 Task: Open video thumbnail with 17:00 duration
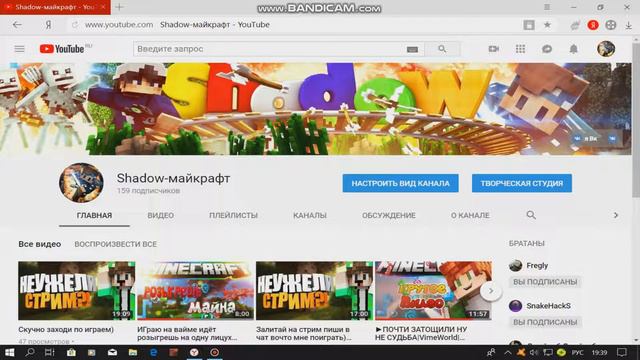pos(314,291)
